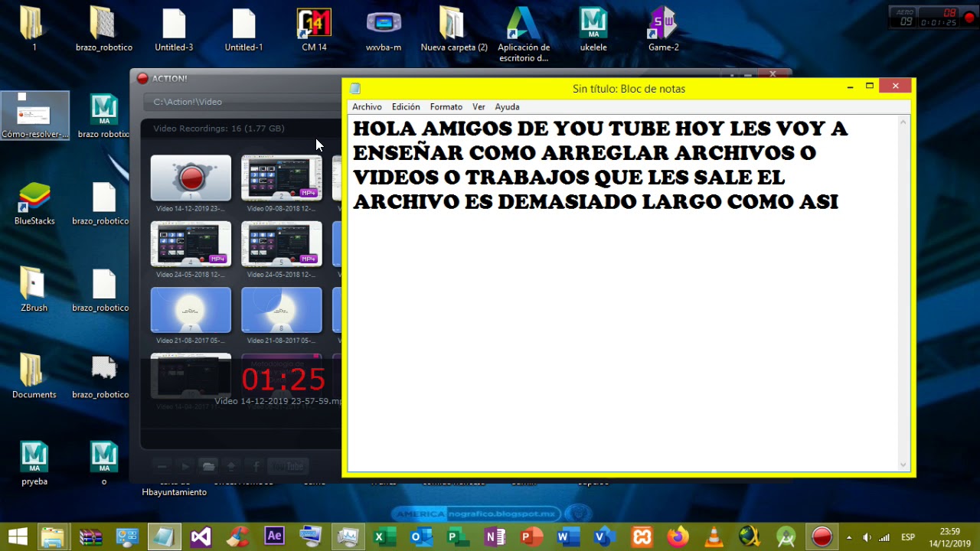
Task: Open Publisher from taskbar
Action: [457, 536]
